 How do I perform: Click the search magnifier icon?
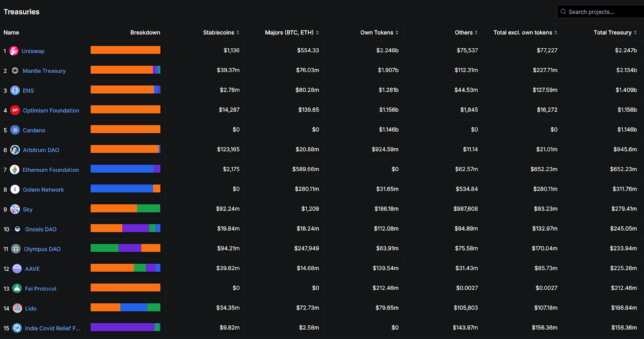(x=563, y=12)
